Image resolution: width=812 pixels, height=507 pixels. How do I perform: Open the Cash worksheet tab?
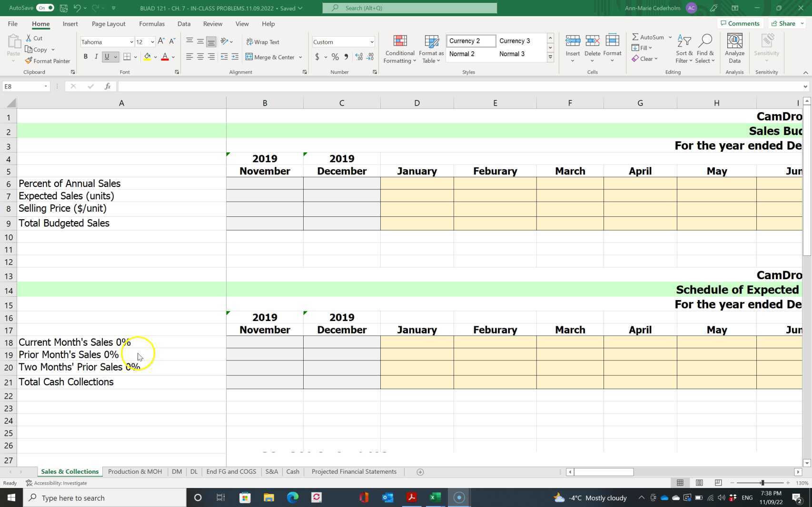292,471
